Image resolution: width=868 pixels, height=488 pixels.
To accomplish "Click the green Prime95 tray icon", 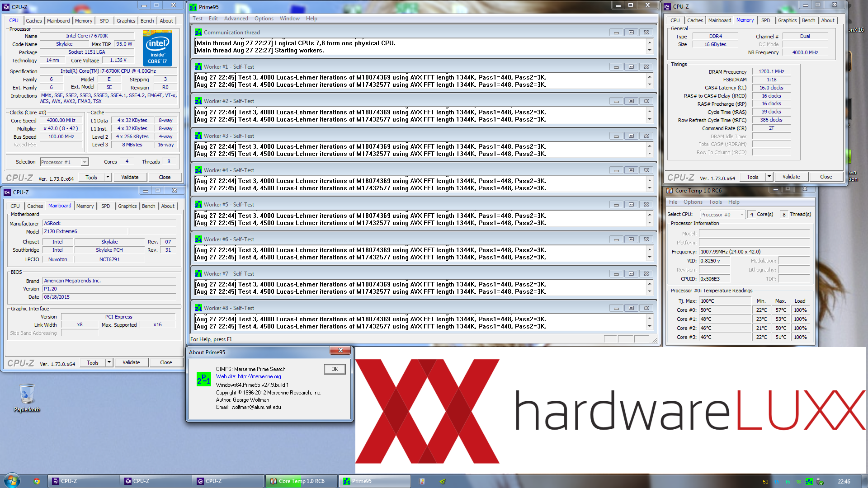I will click(809, 482).
